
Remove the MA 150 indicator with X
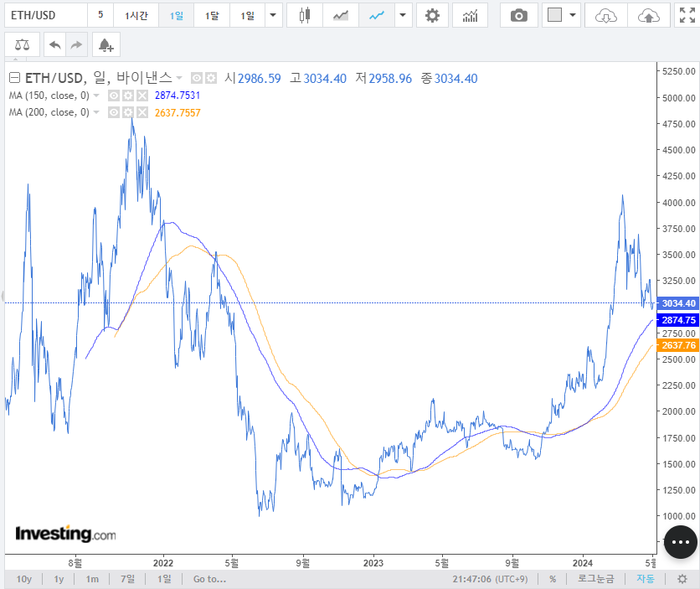142,96
